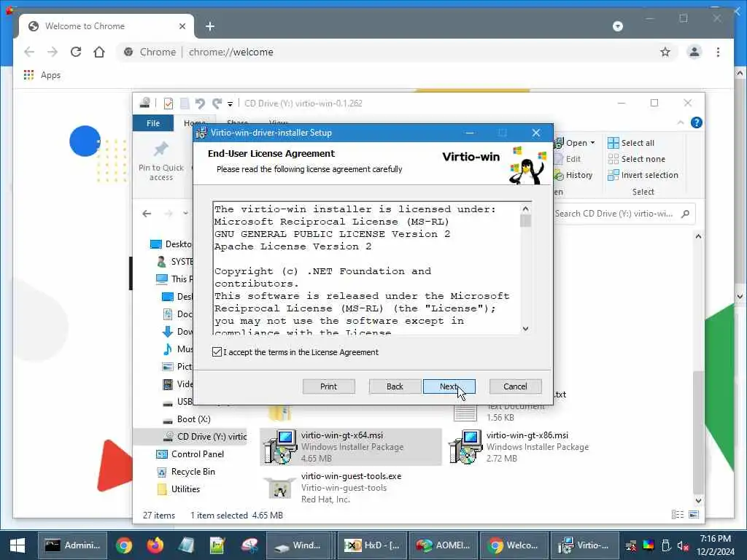Open Explorer help question mark icon
The image size is (747, 560).
(696, 122)
